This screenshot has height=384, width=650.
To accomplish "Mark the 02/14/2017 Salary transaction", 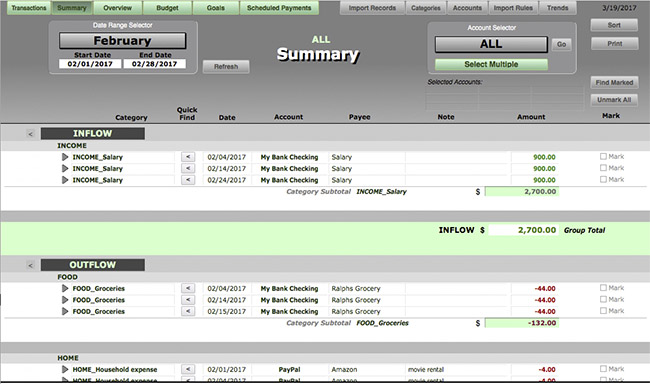I will pos(603,168).
